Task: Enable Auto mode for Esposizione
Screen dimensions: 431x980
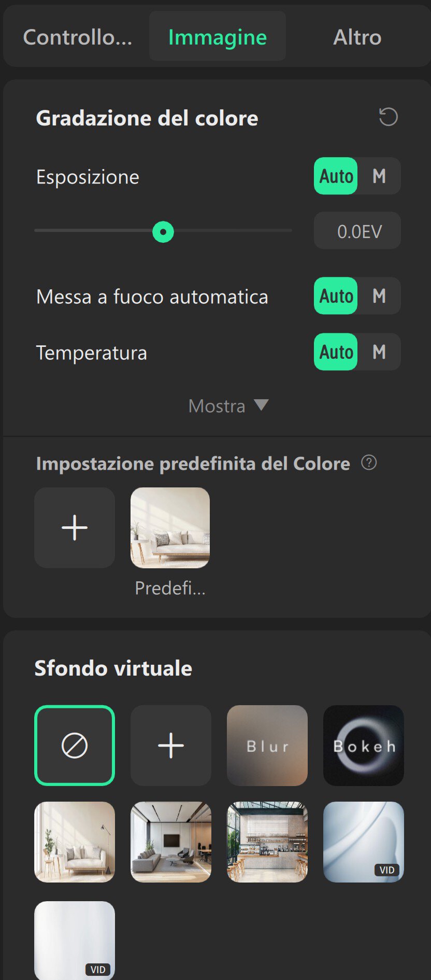Action: [336, 176]
